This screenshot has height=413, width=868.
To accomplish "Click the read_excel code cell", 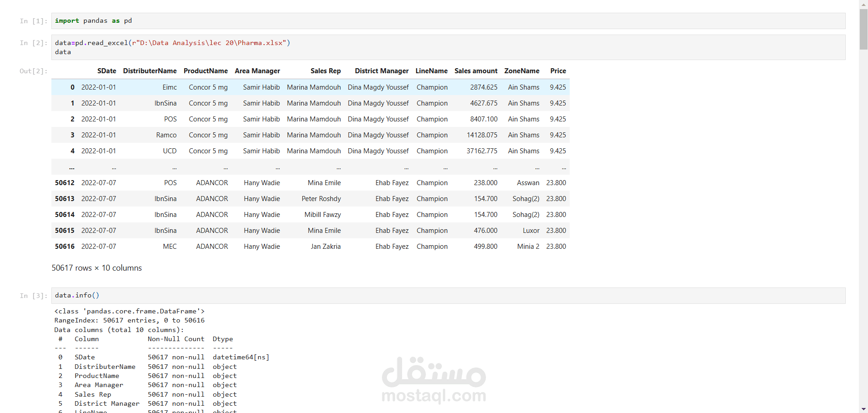I will pos(448,47).
